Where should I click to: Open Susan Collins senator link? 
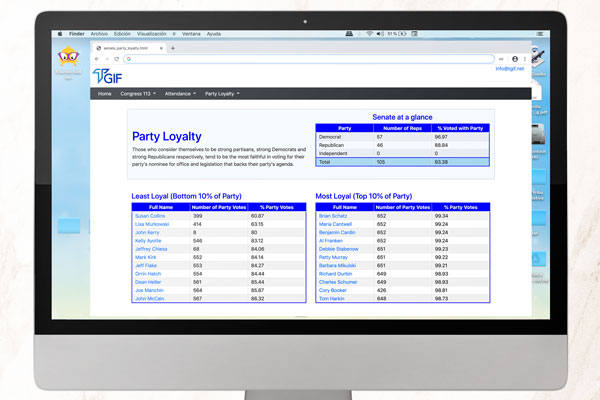[x=151, y=216]
